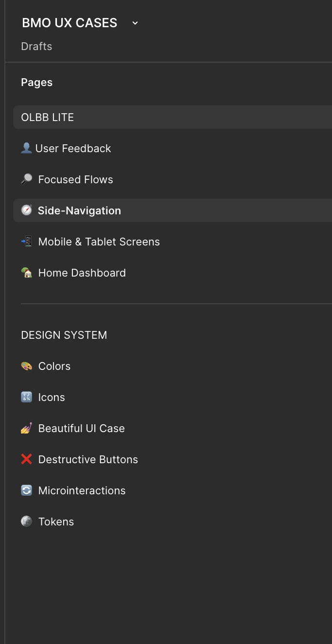This screenshot has width=332, height=644.
Task: Click the compass emoji beside Side-Navigation
Action: [27, 210]
